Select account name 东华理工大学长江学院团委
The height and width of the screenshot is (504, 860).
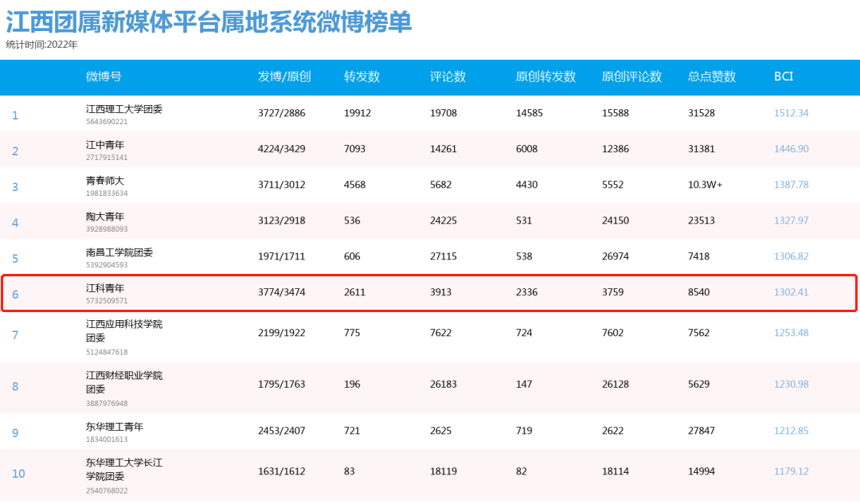click(x=124, y=470)
